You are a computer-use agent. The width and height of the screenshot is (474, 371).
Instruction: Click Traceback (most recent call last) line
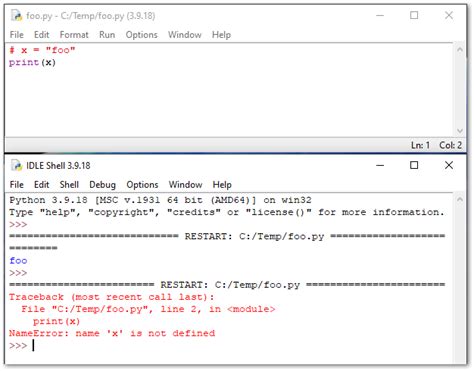tap(112, 297)
